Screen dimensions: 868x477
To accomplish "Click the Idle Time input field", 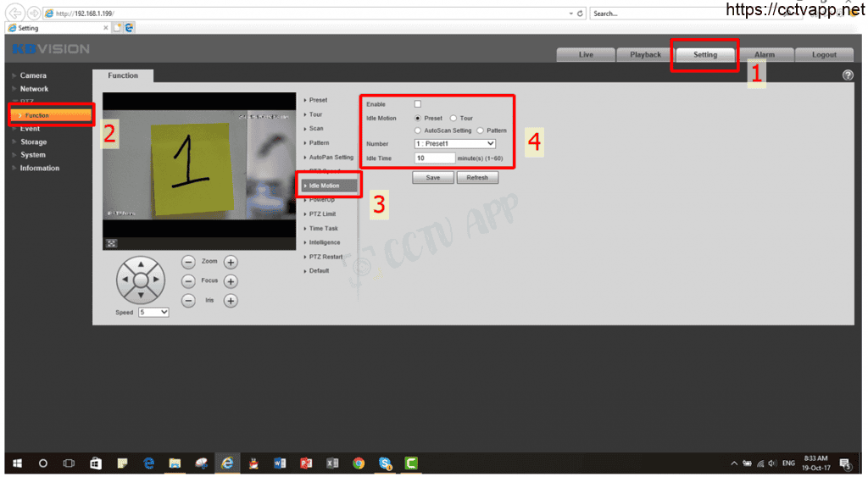I will [435, 158].
